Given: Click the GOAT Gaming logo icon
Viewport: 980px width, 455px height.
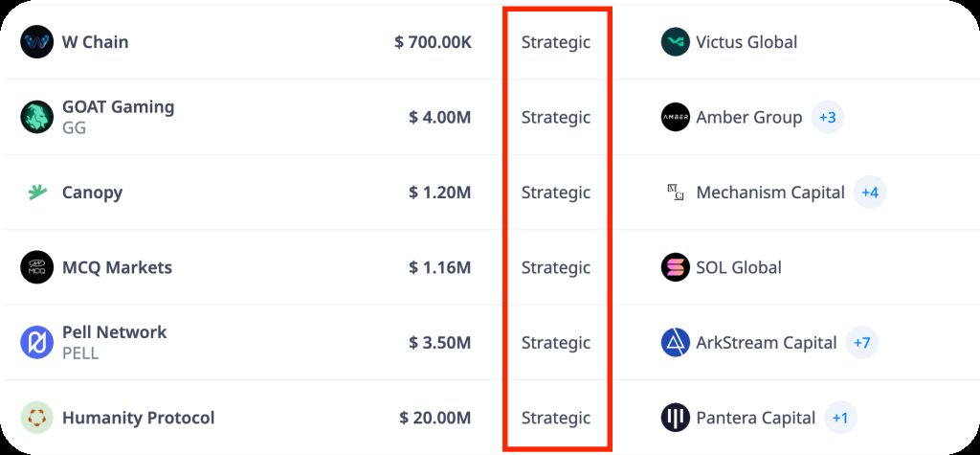Looking at the screenshot, I should (x=37, y=117).
